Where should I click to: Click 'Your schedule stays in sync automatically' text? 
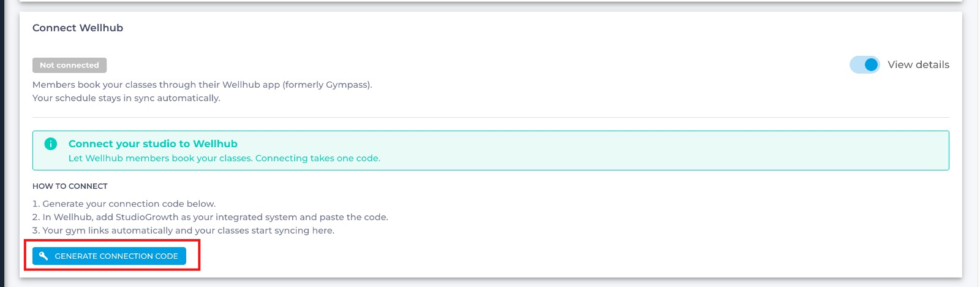click(x=126, y=98)
